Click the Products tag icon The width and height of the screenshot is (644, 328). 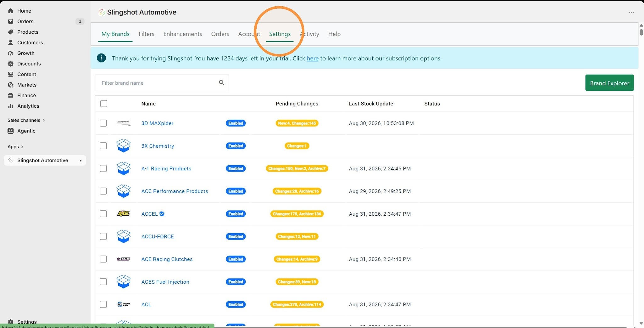coord(11,32)
